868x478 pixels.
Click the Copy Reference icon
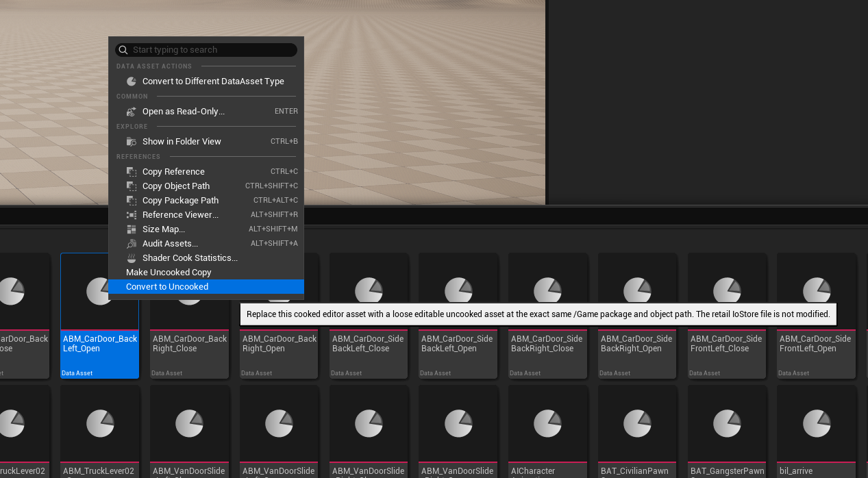[132, 172]
